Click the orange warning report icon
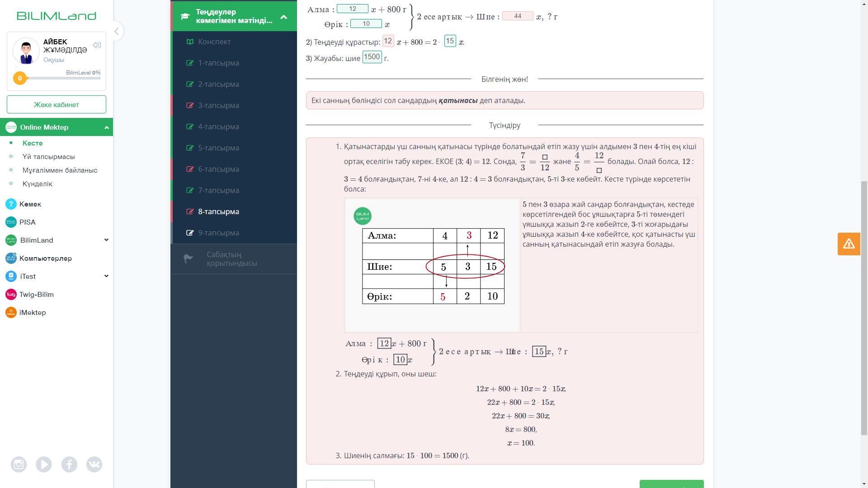 pos(849,244)
